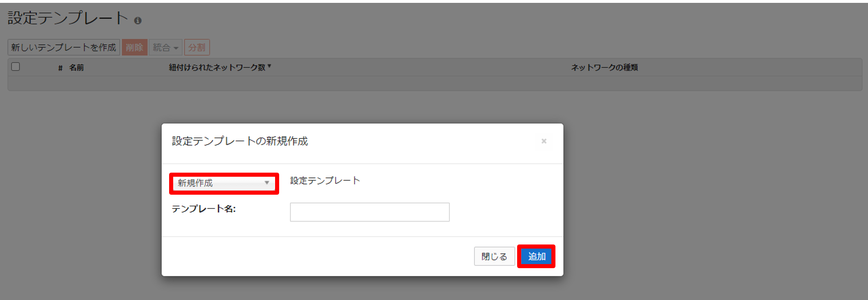Click dialog title 設定テンプレートの新規作成
This screenshot has height=300, width=868.
[240, 141]
